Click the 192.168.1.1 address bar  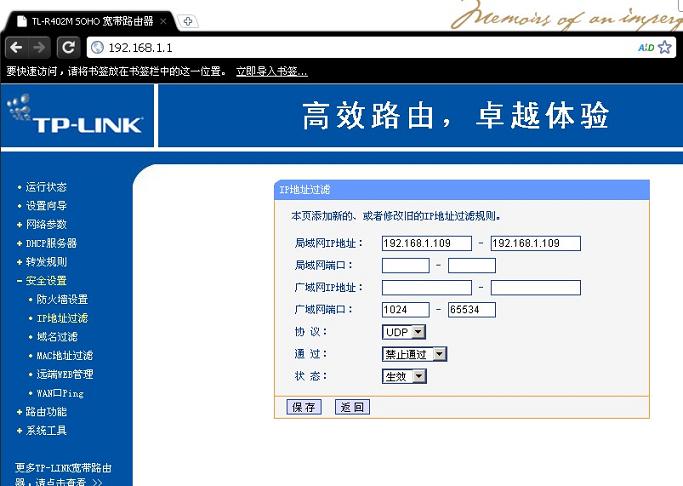pos(360,47)
